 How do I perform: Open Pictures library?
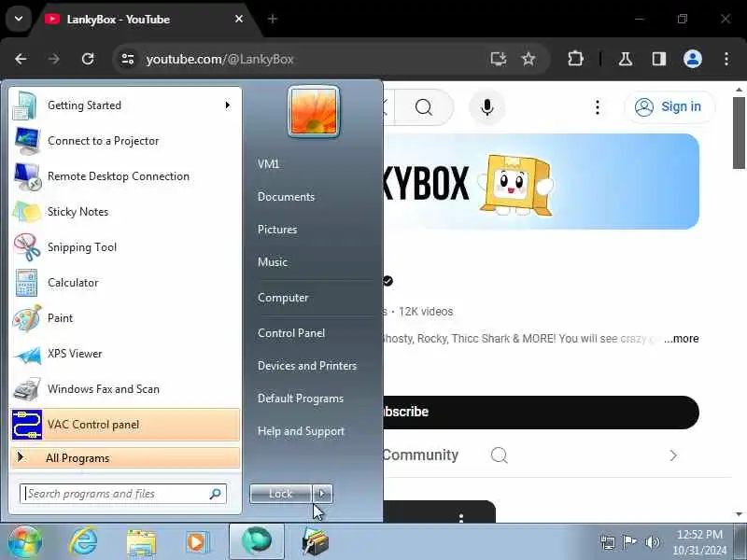click(x=277, y=230)
